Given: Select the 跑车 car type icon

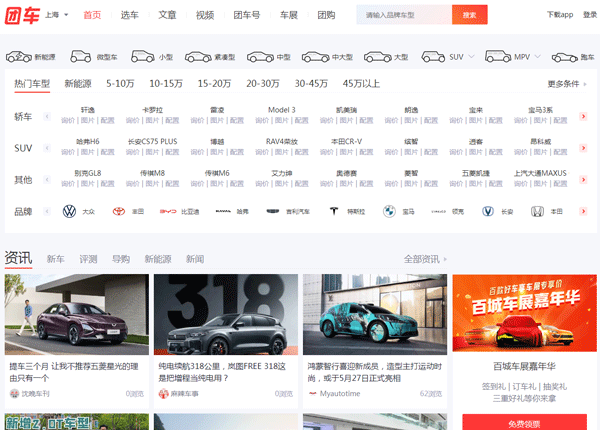Looking at the screenshot, I should (565, 57).
